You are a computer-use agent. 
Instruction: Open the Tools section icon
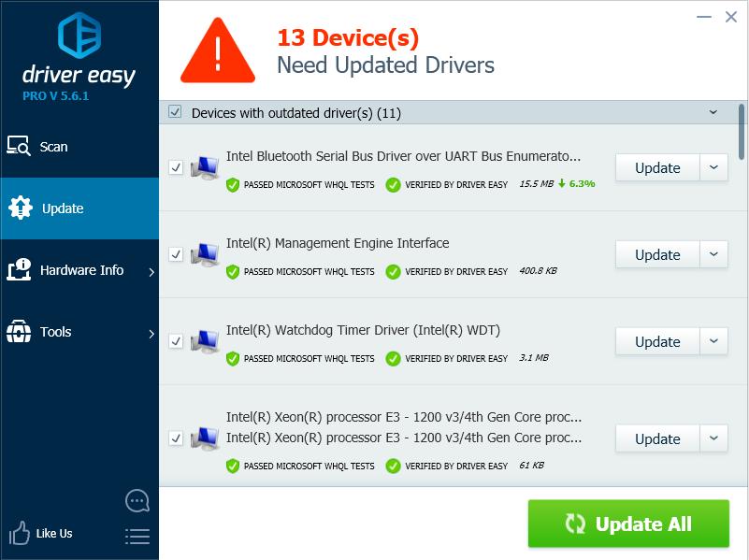click(x=19, y=332)
